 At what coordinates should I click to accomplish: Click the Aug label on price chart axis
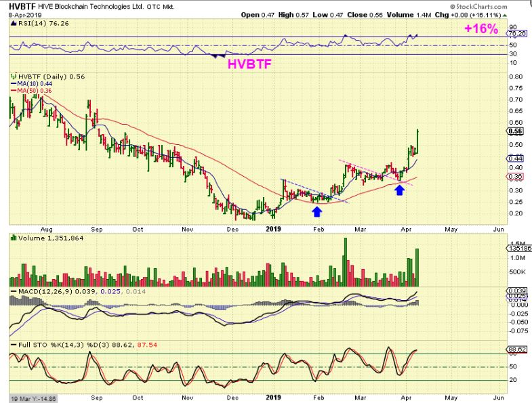click(46, 230)
